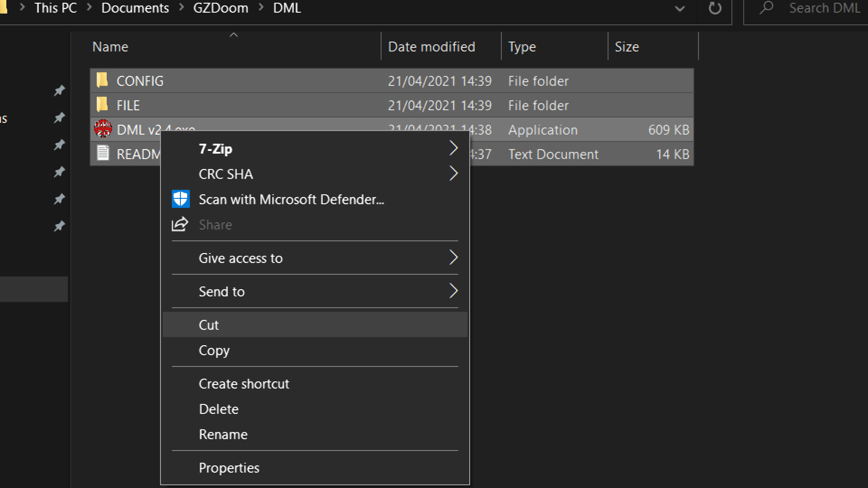The height and width of the screenshot is (488, 868).
Task: Click the Share arrow icon
Action: pos(180,224)
